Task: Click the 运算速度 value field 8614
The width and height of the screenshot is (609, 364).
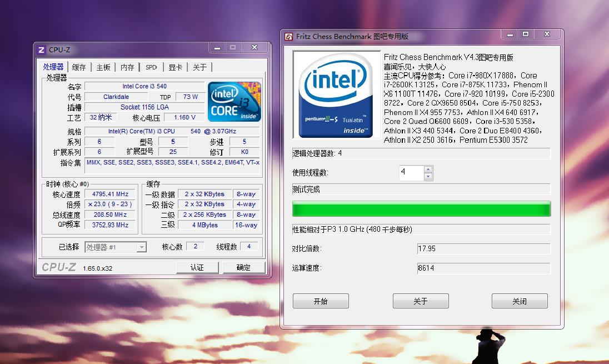Action: click(483, 268)
